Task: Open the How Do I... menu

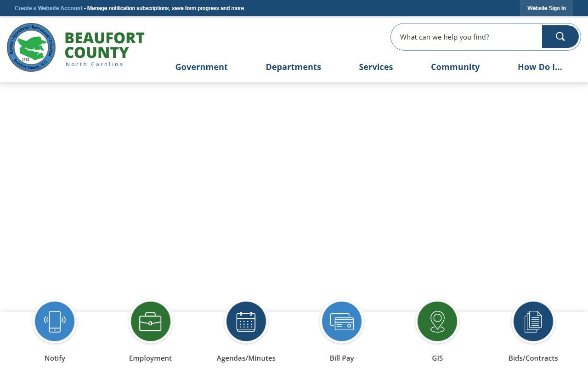Action: (540, 67)
